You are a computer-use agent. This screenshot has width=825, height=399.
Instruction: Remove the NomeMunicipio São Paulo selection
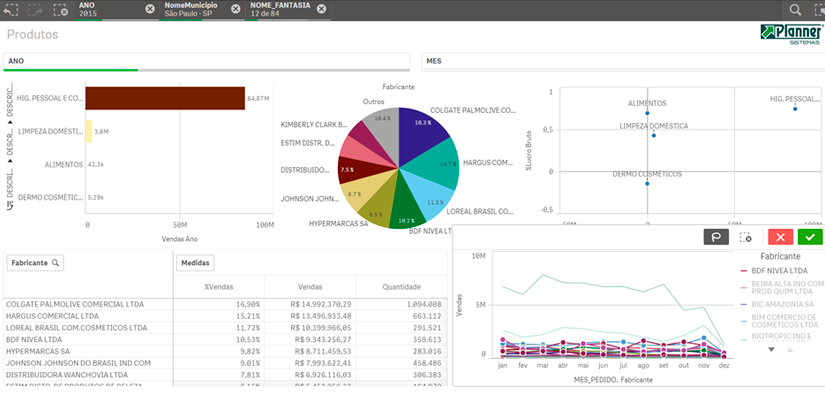click(x=236, y=9)
